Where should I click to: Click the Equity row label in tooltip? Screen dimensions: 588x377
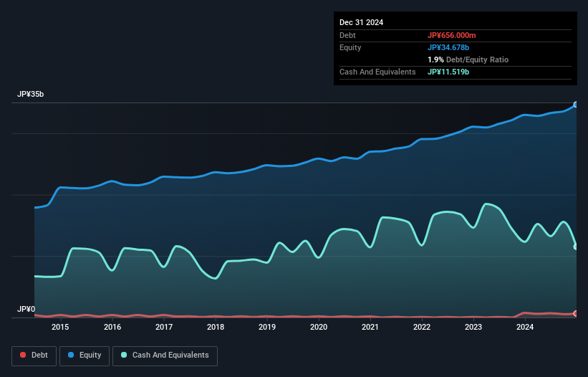pyautogui.click(x=350, y=47)
